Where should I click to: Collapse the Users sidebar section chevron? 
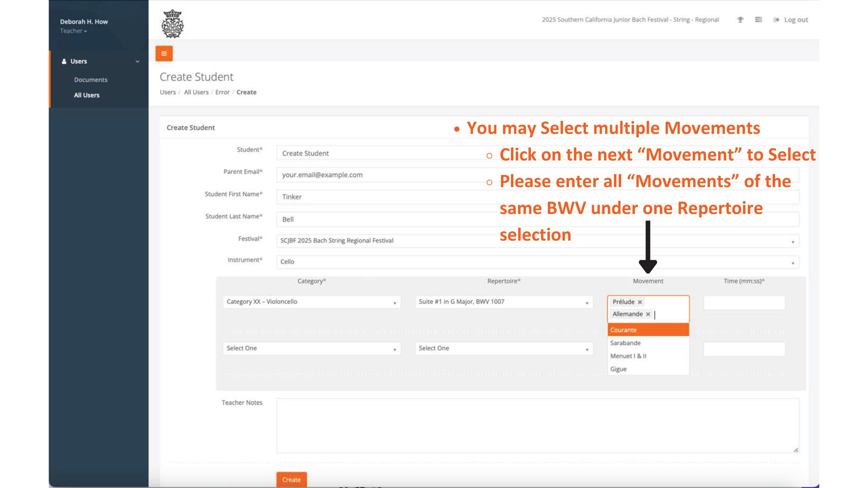click(137, 61)
